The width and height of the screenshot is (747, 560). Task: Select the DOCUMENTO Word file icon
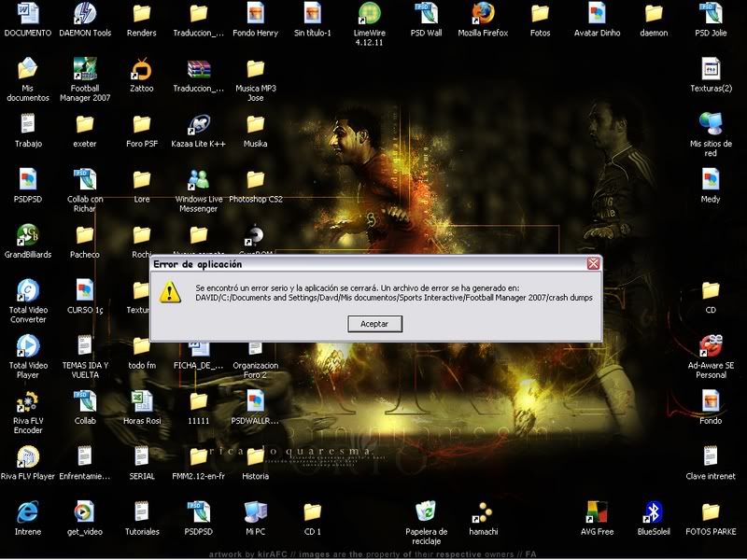28,14
